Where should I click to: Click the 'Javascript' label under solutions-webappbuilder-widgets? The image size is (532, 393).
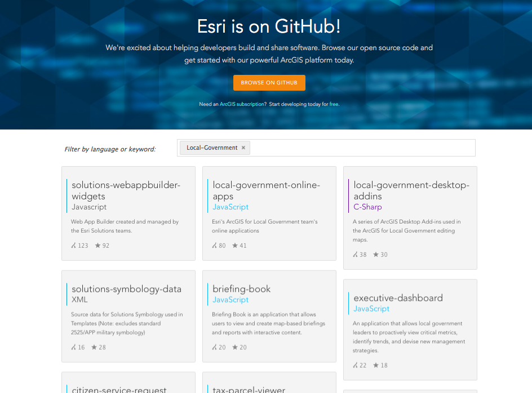(x=89, y=207)
